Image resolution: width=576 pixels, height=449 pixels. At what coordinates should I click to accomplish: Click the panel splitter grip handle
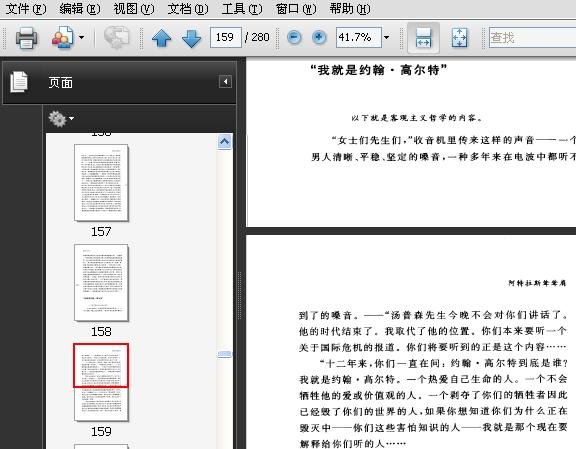[241, 294]
